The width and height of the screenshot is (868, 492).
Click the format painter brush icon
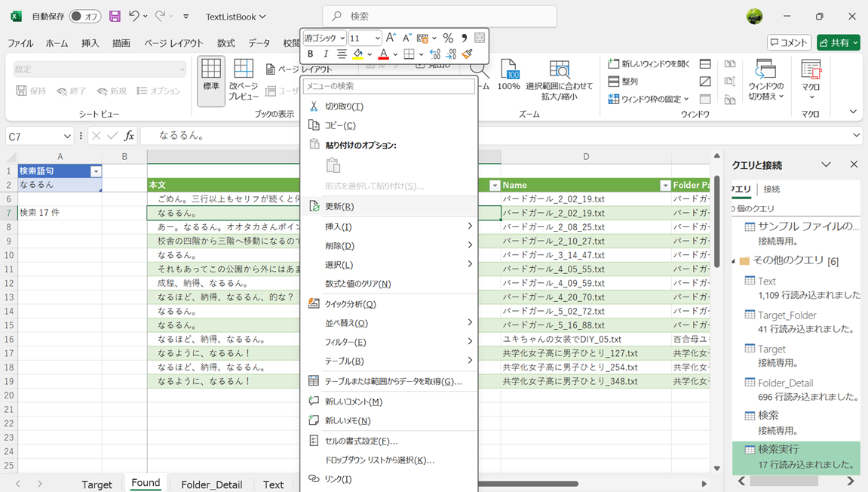coord(468,54)
